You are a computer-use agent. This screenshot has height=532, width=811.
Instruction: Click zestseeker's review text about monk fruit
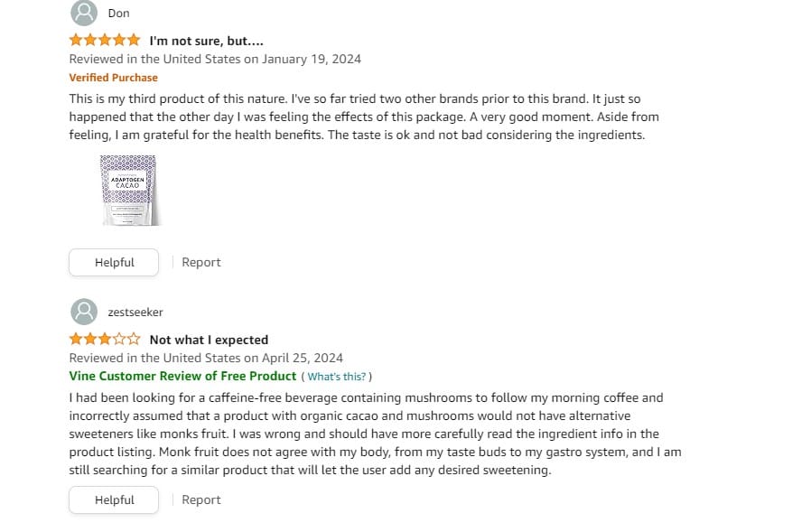coord(375,434)
